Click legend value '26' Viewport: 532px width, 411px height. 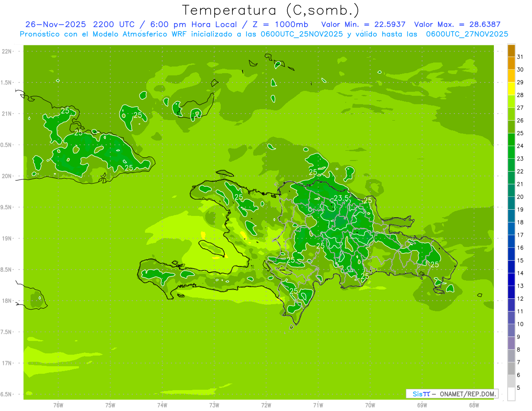tap(520, 121)
